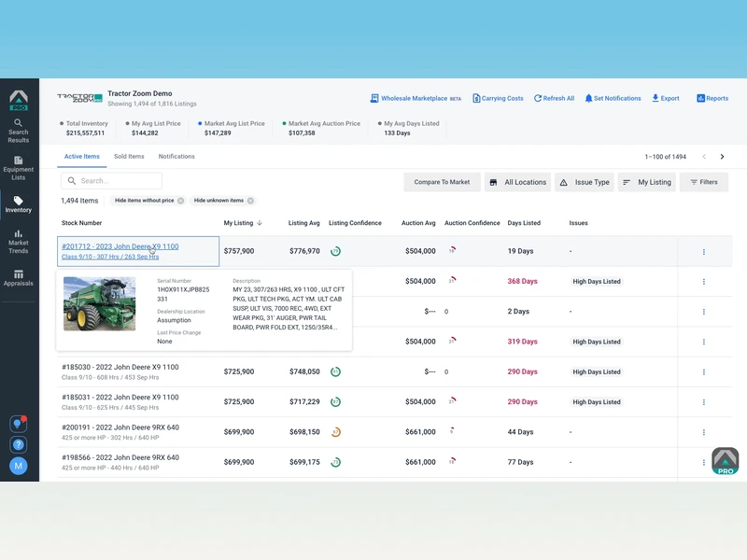Open row menu for #185030 listing
Image resolution: width=747 pixels, height=560 pixels.
pos(704,371)
